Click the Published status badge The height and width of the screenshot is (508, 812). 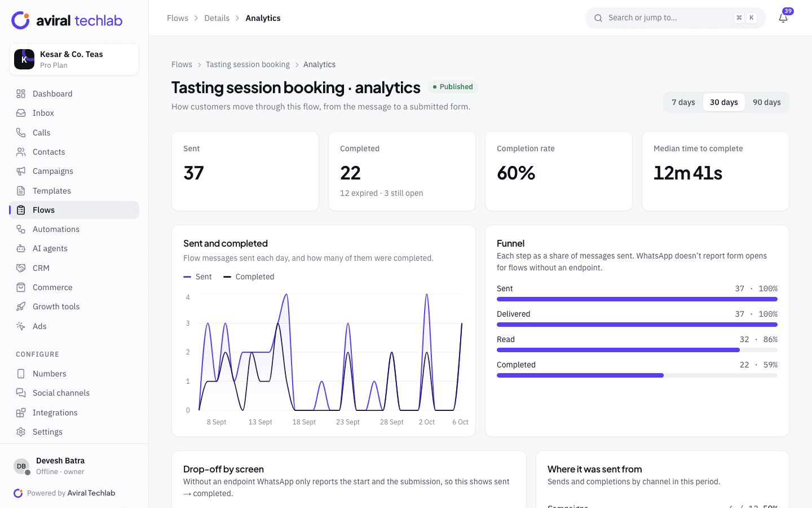453,87
